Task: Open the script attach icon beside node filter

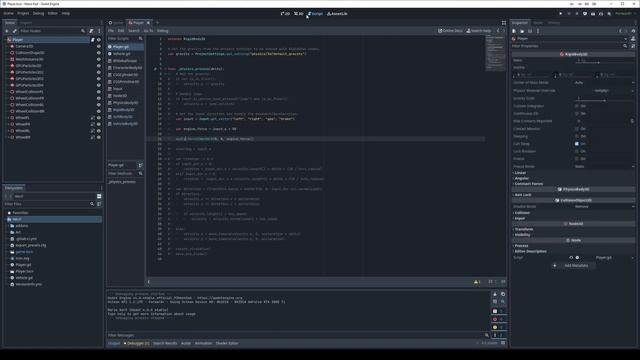Action: click(91, 31)
